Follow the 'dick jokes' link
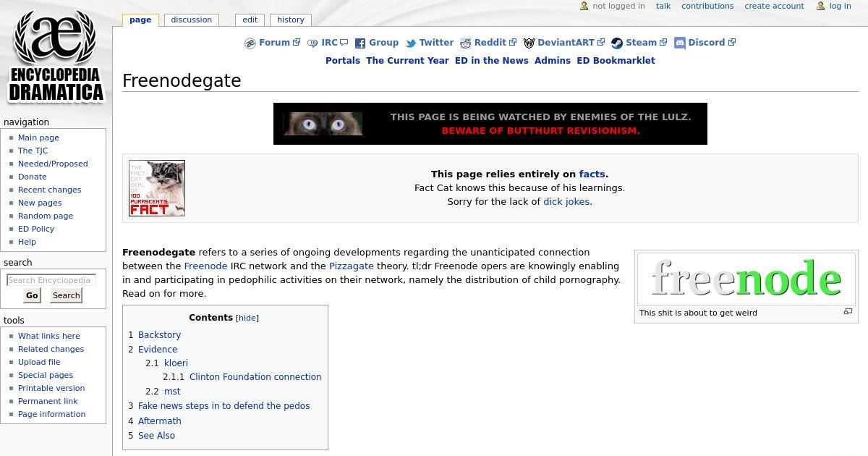The width and height of the screenshot is (868, 456). (566, 202)
